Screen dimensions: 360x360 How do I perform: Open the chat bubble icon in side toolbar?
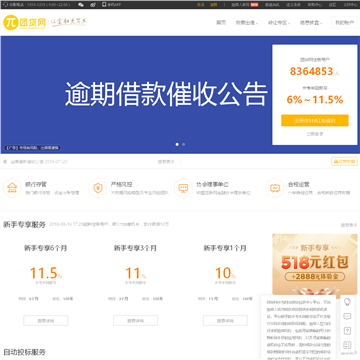point(347,317)
